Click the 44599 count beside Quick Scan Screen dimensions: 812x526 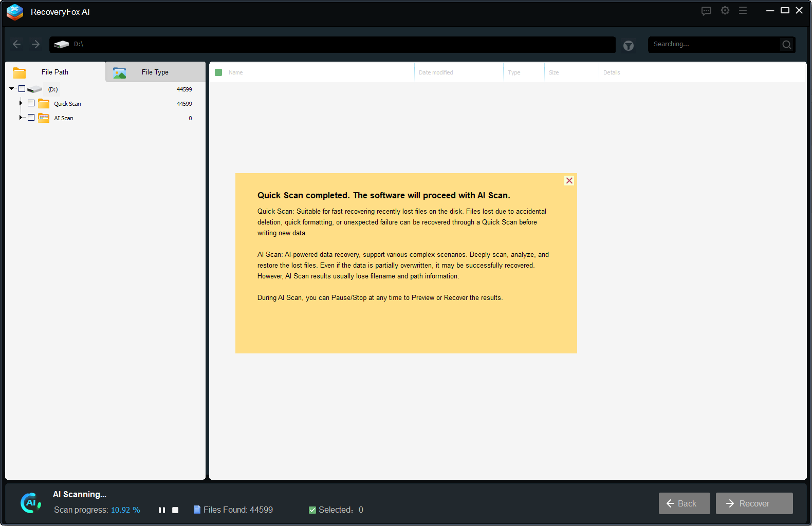coord(184,104)
